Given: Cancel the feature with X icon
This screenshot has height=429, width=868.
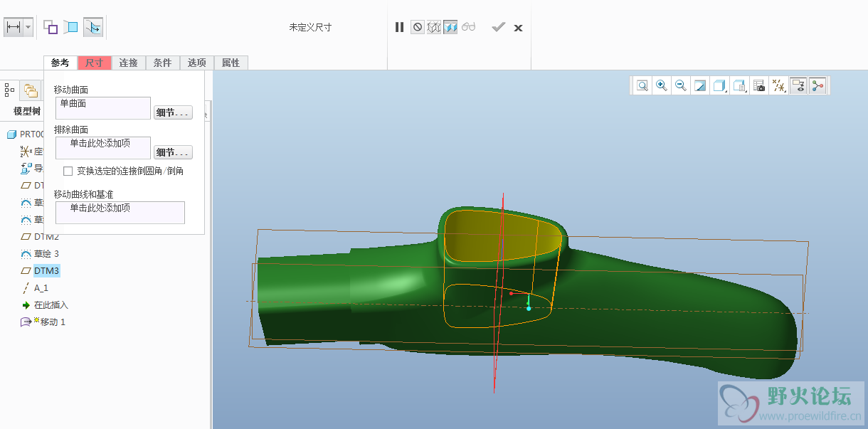Looking at the screenshot, I should (519, 28).
